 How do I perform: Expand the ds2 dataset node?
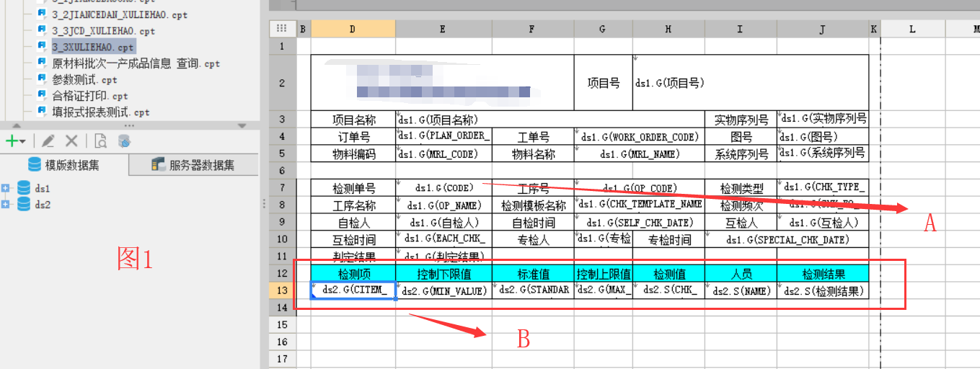(6, 205)
